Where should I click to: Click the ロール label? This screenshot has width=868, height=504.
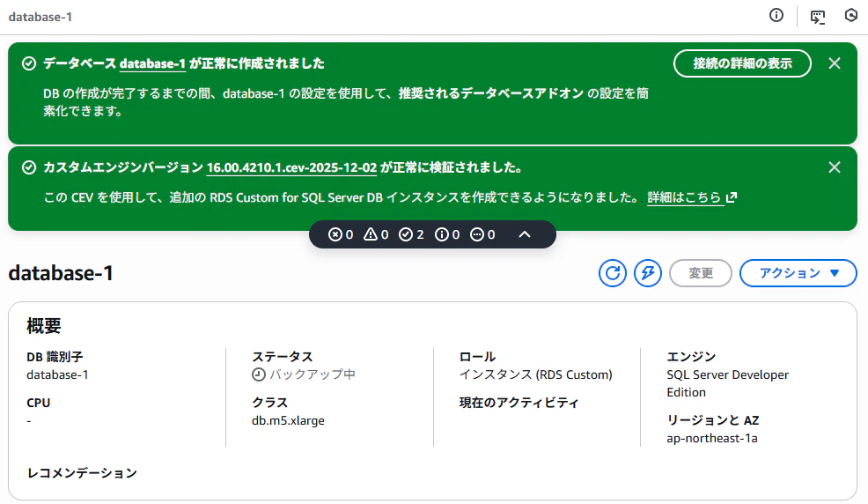point(478,357)
